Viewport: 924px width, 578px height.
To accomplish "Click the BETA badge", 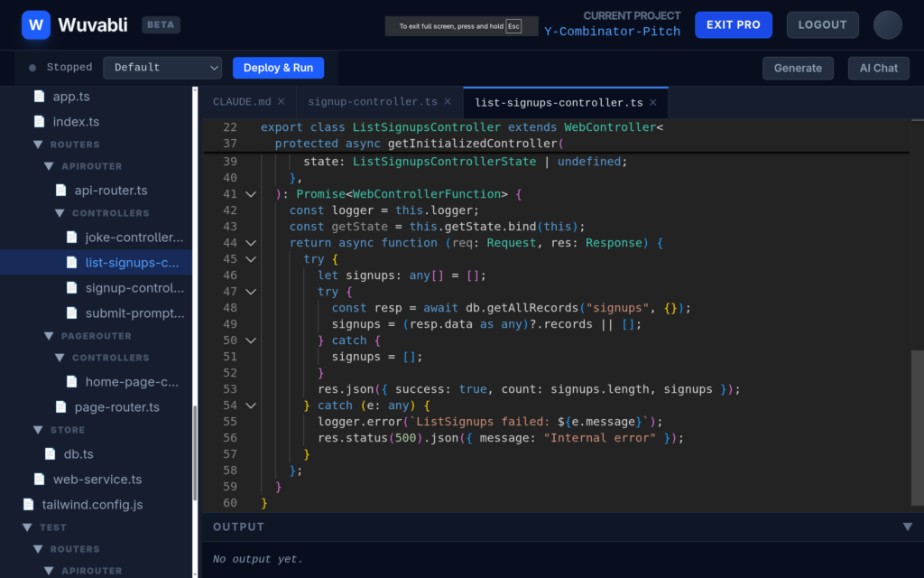I will [x=161, y=24].
